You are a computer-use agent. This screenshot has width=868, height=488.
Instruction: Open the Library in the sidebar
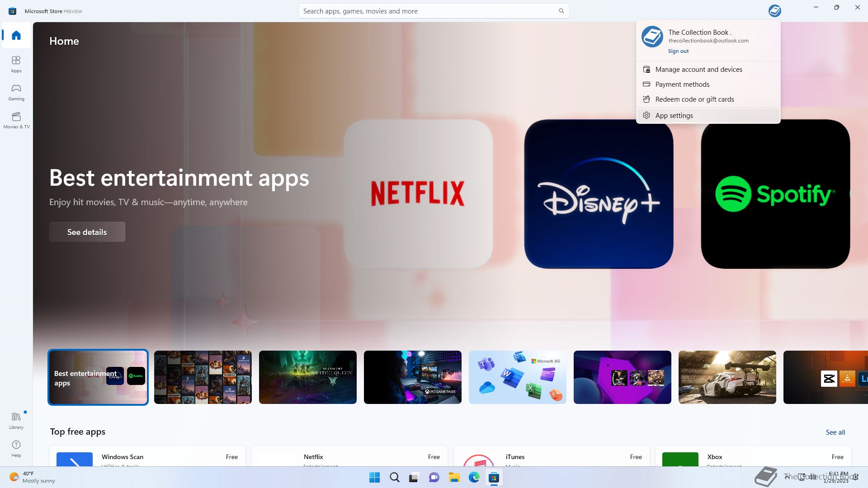click(x=16, y=421)
